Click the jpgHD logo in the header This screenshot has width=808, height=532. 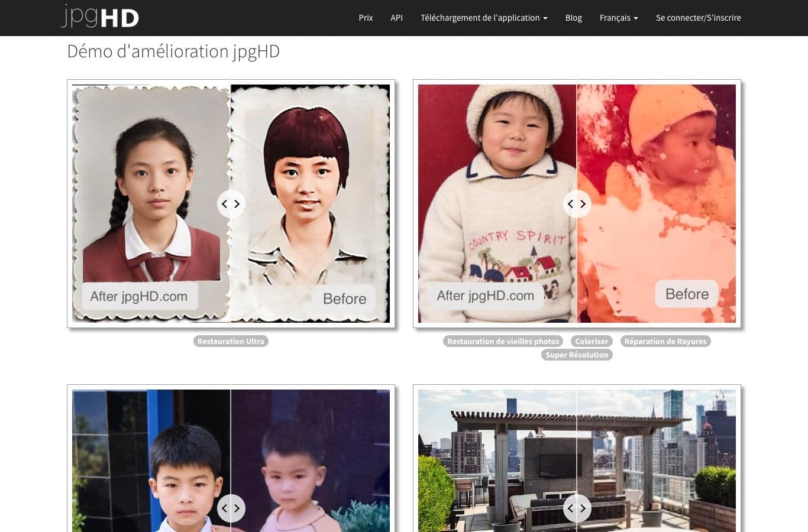pos(100,16)
